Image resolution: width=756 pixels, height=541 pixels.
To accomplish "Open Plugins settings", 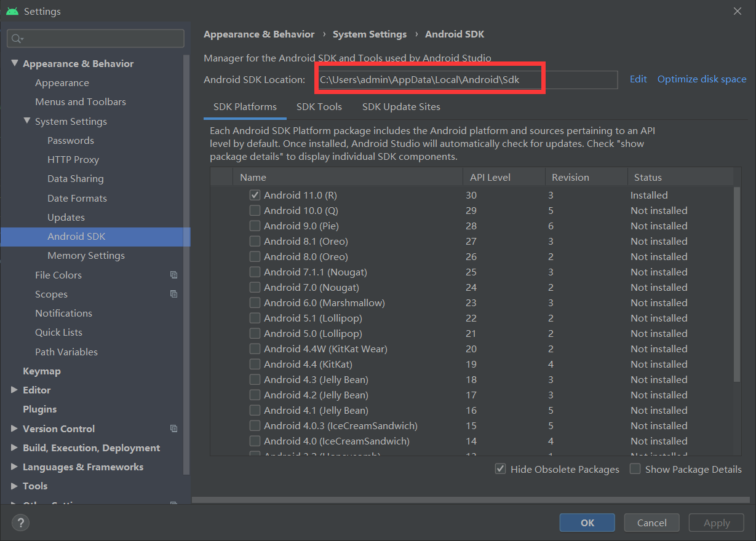I will (x=39, y=409).
